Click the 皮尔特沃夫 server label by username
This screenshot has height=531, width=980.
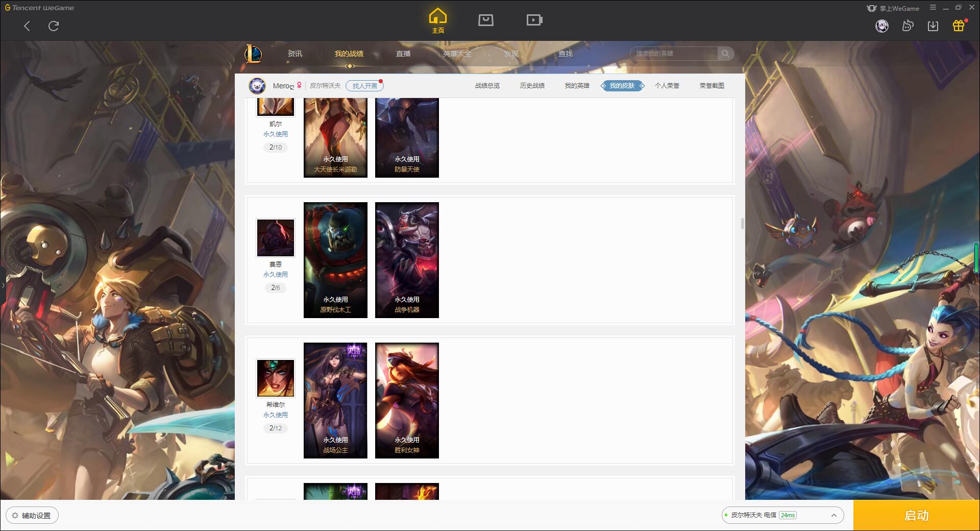pyautogui.click(x=325, y=86)
